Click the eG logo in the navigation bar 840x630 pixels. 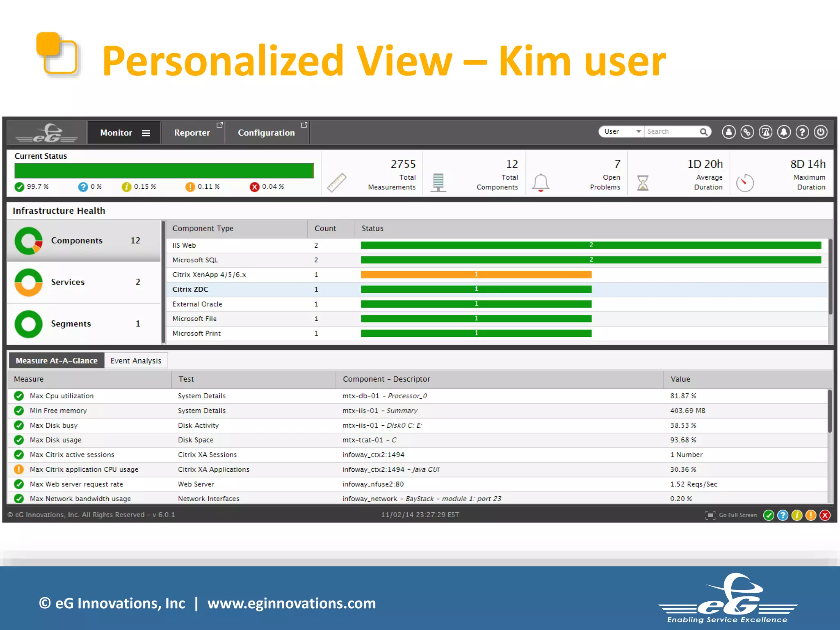tap(47, 133)
